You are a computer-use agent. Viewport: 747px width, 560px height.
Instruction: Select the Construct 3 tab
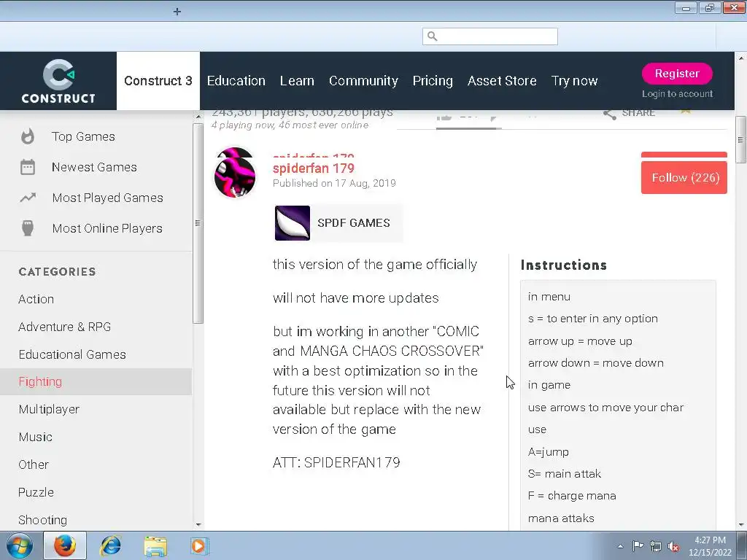(158, 81)
